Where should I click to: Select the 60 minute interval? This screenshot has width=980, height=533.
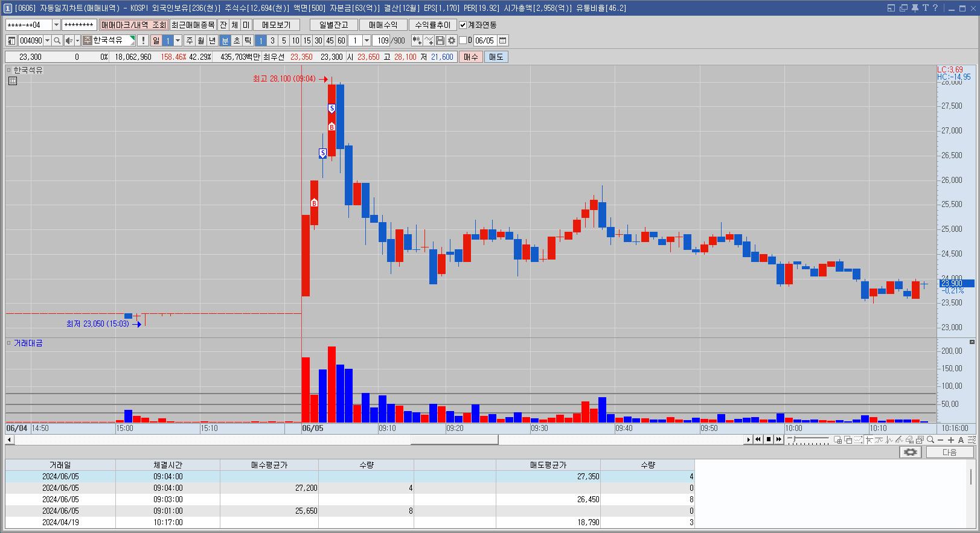coord(341,40)
